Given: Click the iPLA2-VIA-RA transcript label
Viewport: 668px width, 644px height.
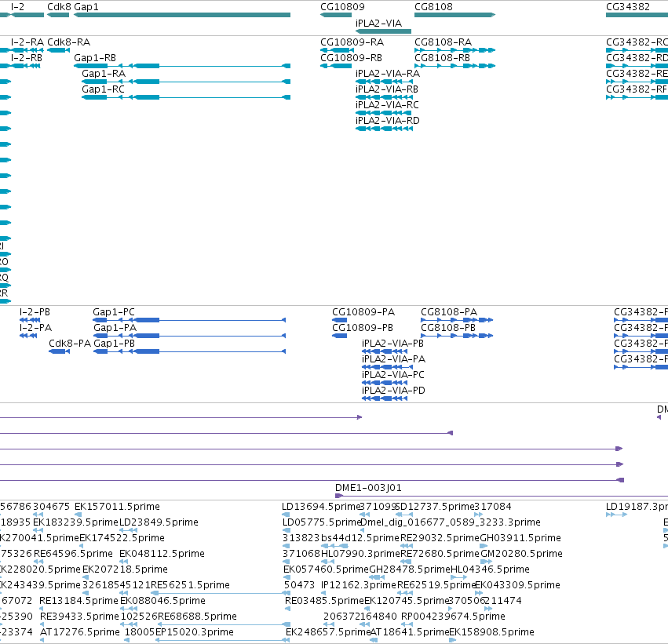Looking at the screenshot, I should click(x=388, y=74).
